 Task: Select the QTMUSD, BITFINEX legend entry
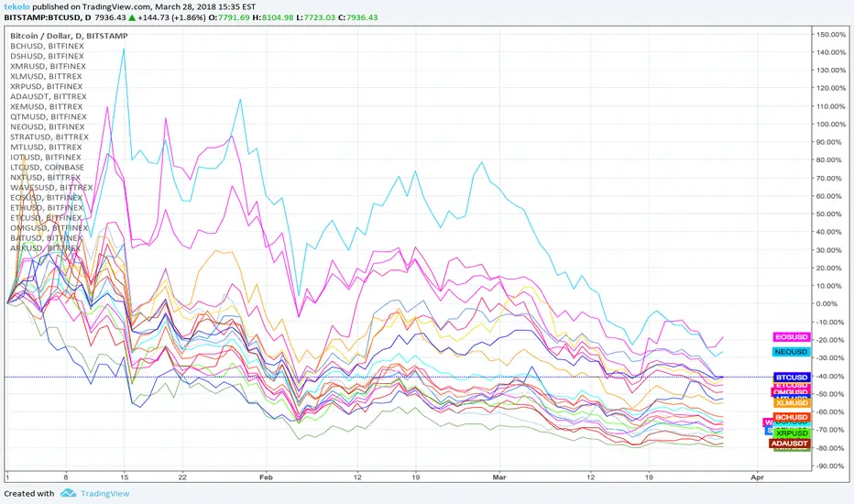49,116
